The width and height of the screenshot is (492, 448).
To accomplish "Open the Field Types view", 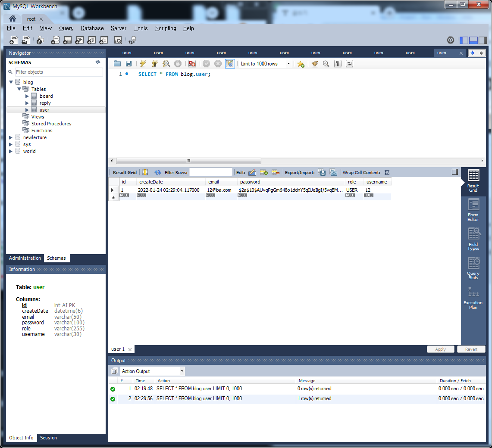I will pyautogui.click(x=473, y=239).
